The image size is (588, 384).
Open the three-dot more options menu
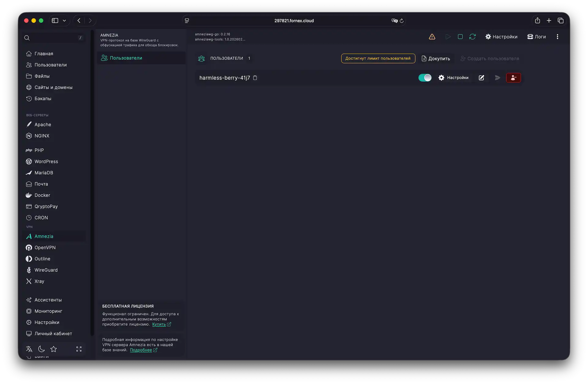[x=557, y=37]
